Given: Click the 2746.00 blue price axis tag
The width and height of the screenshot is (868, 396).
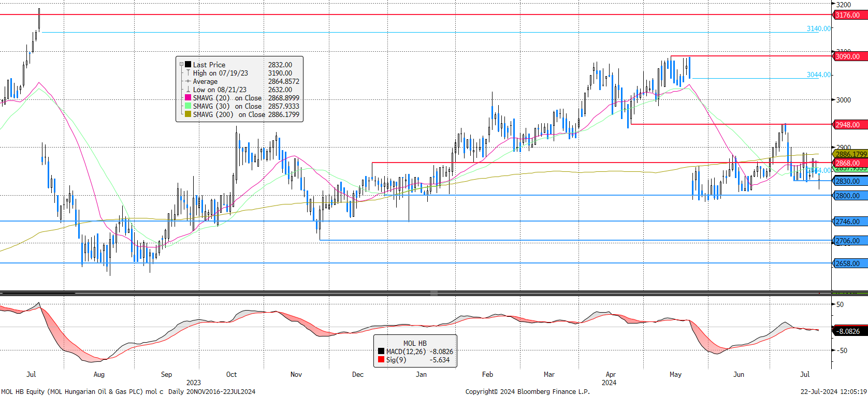Looking at the screenshot, I should pos(849,222).
